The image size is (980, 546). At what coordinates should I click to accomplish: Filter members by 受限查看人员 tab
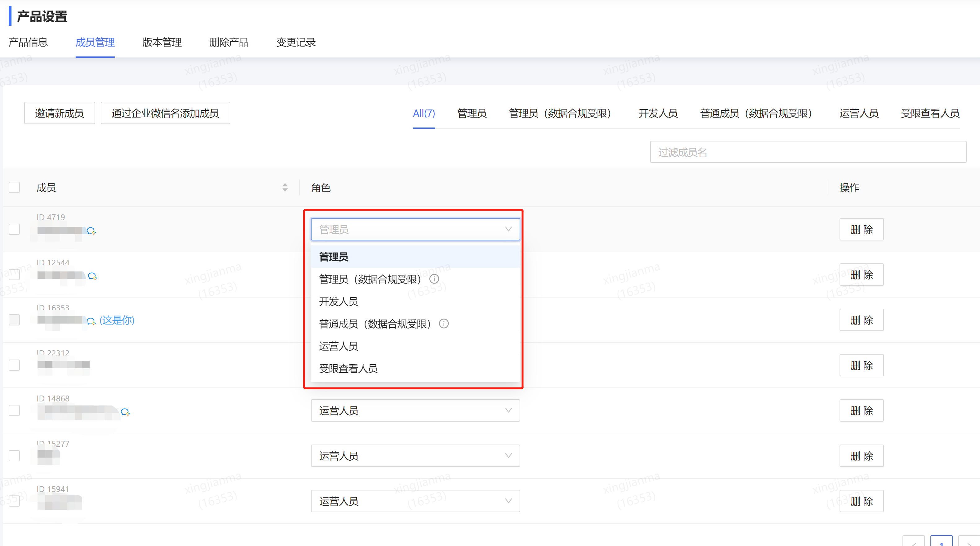(x=930, y=114)
